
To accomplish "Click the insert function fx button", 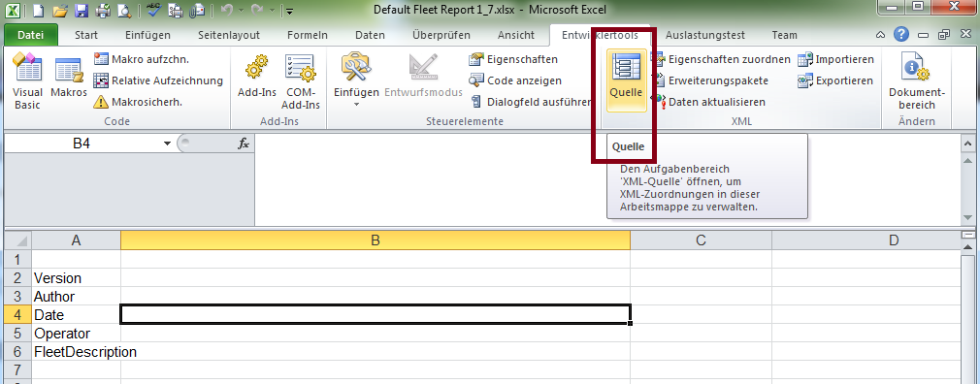I will pyautogui.click(x=244, y=144).
